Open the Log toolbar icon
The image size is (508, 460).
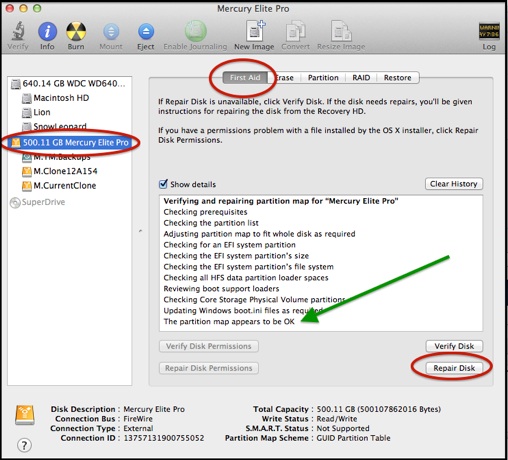point(489,31)
